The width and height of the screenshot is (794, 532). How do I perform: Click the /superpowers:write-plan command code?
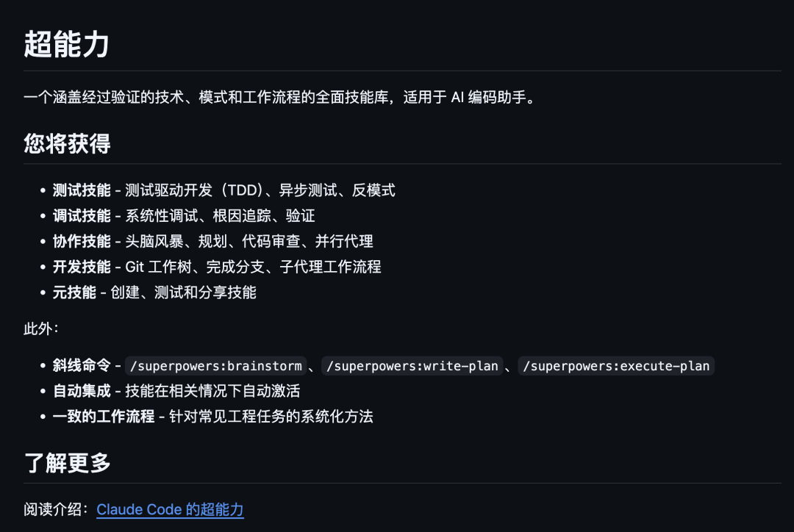click(x=412, y=366)
